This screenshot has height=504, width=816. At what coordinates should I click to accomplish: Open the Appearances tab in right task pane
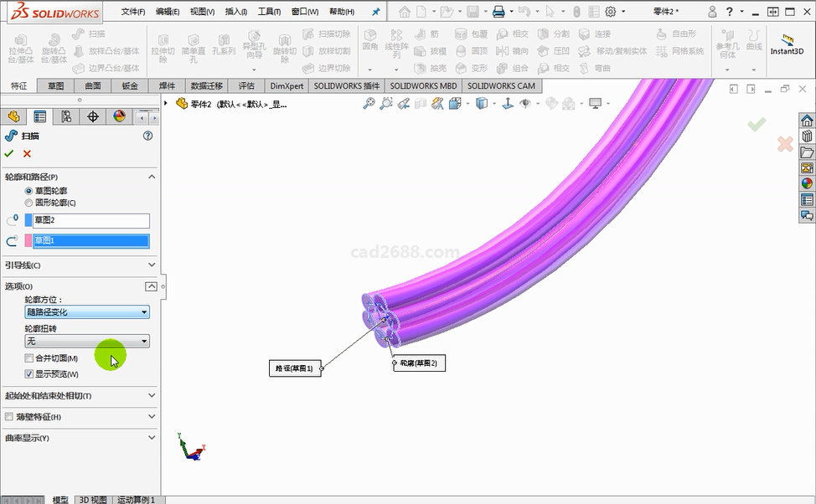click(x=807, y=184)
